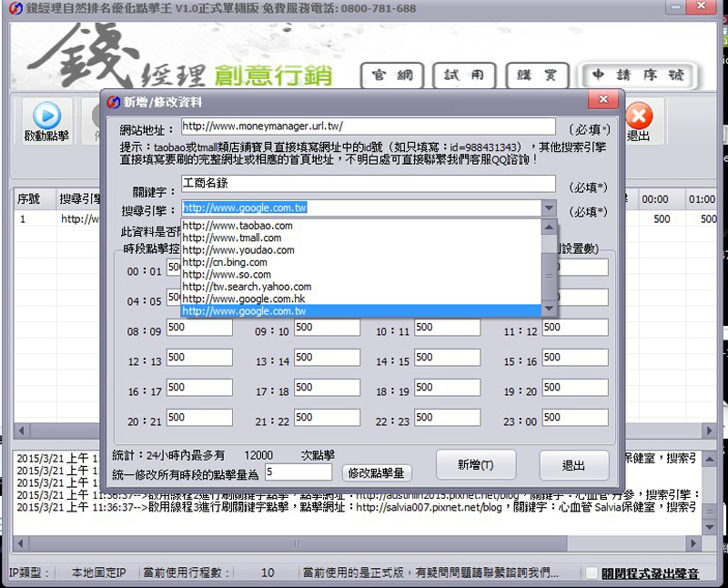Image resolution: width=728 pixels, height=588 pixels.
Task: Close the 新增/修改資料 dialog
Action: pos(603,99)
